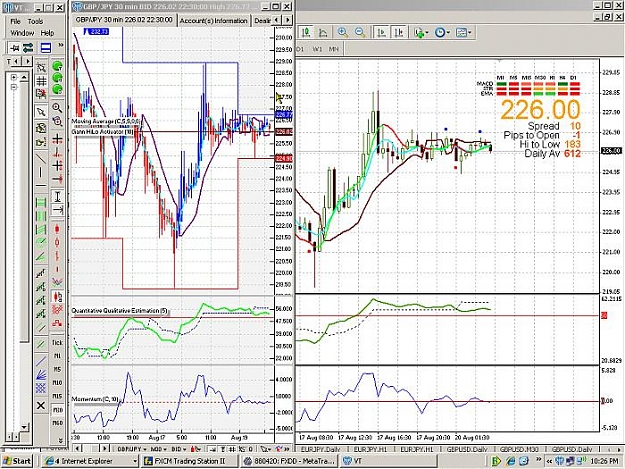Open the GBPUSD,M30 chart tab in MetaTrader
Screen dimensions: 625x469
[519, 449]
